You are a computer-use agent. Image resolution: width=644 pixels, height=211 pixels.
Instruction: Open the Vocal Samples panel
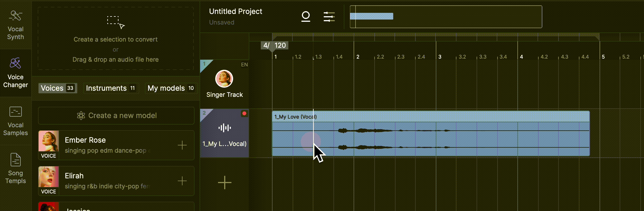click(16, 121)
